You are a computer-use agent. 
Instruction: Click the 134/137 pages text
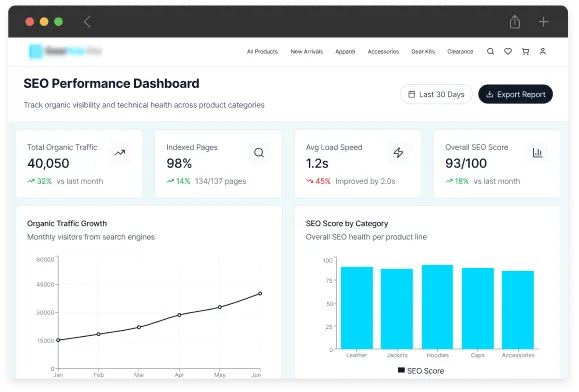[x=220, y=181]
